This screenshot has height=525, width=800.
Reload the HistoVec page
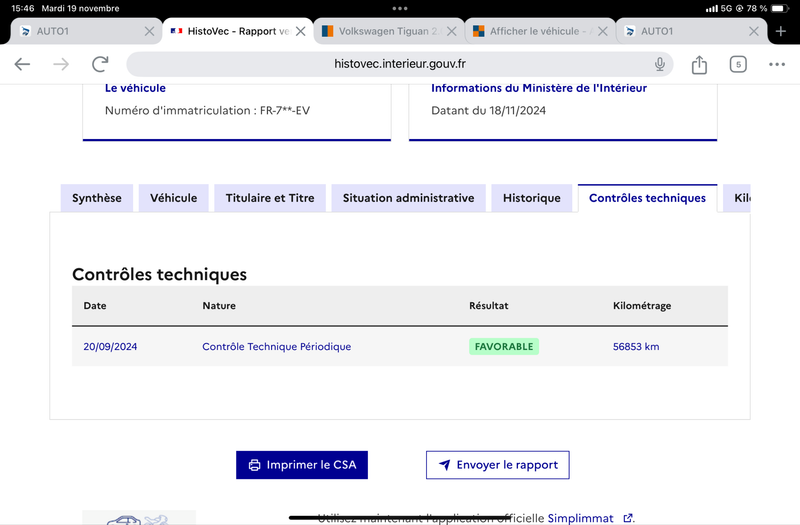point(100,64)
